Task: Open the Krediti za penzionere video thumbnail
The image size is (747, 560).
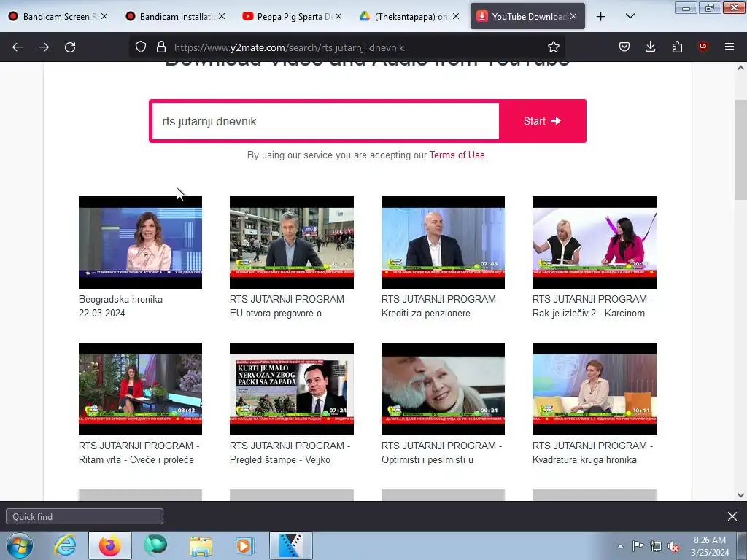Action: [x=443, y=242]
